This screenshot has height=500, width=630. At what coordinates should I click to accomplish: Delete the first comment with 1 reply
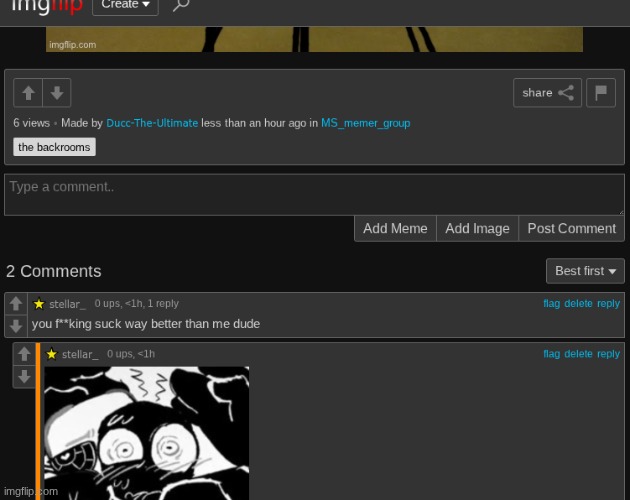click(x=578, y=303)
